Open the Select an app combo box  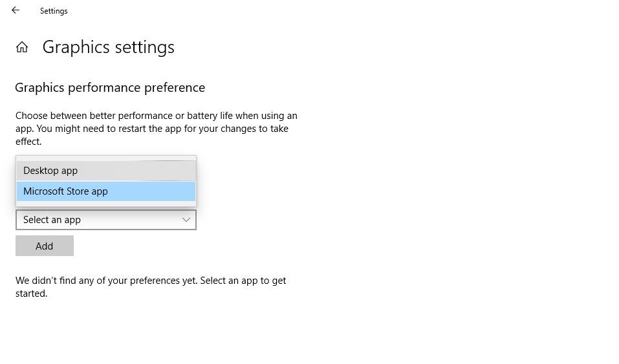click(106, 220)
